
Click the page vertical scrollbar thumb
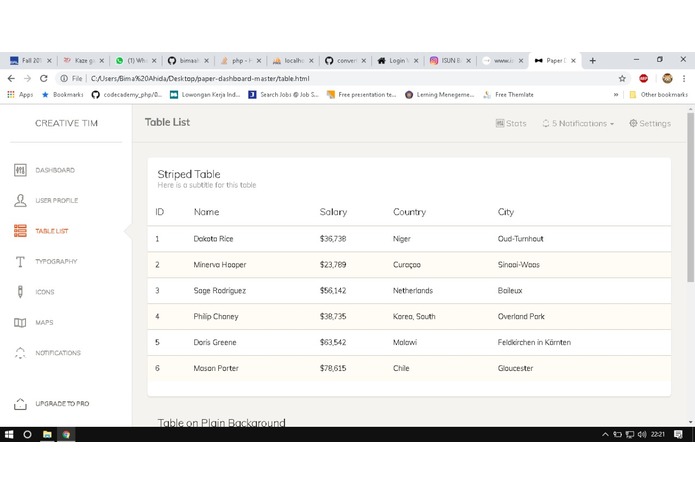(x=690, y=197)
